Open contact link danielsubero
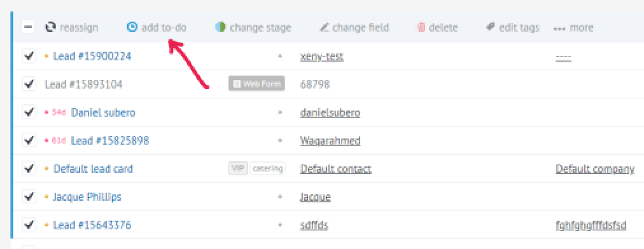The image size is (644, 249). click(330, 113)
